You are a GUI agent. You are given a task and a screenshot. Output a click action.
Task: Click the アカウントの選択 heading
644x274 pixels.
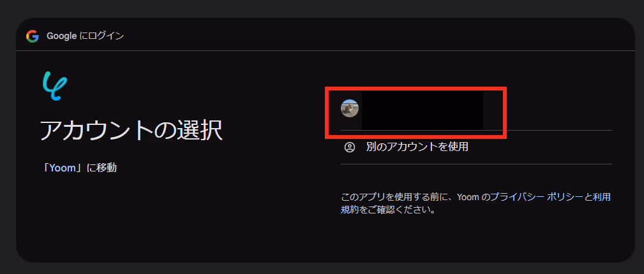131,131
